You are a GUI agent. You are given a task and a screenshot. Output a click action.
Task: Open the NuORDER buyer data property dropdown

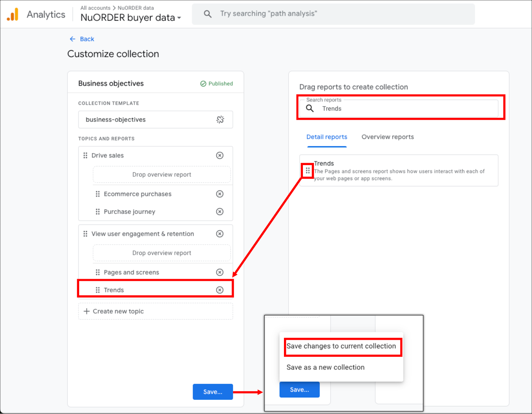[131, 18]
